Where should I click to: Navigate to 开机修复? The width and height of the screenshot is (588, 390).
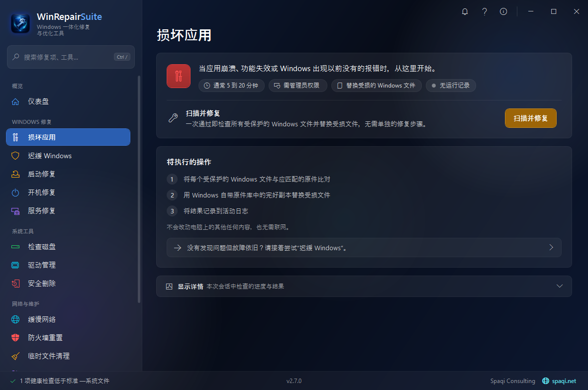pyautogui.click(x=68, y=193)
